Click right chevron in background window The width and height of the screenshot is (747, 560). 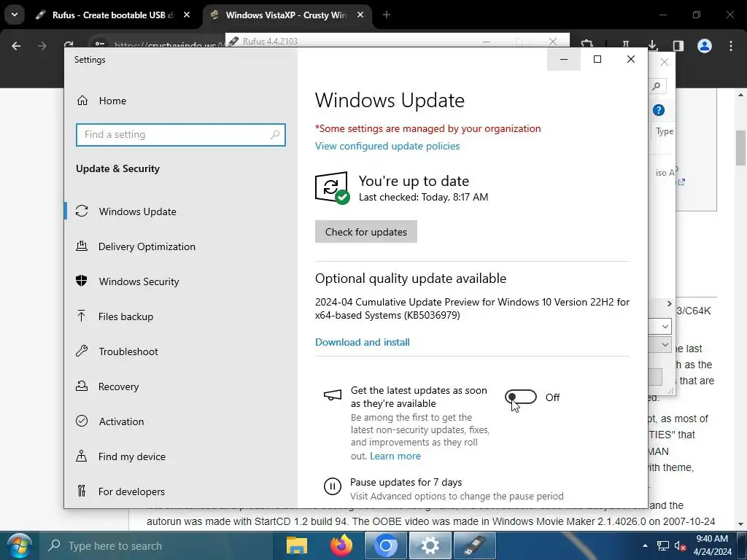669,304
